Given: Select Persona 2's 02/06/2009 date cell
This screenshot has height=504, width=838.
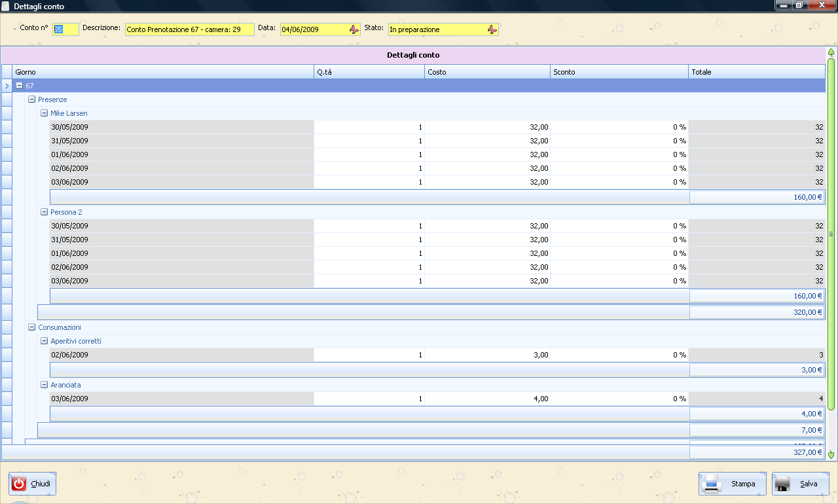Looking at the screenshot, I should pyautogui.click(x=182, y=267).
